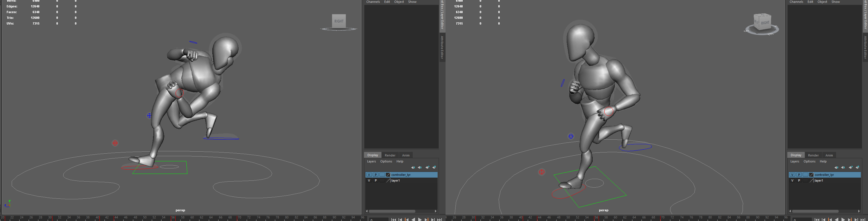The height and width of the screenshot is (221, 868).
Task: Open Attribute Editor side tab in left window
Action: coord(442,47)
